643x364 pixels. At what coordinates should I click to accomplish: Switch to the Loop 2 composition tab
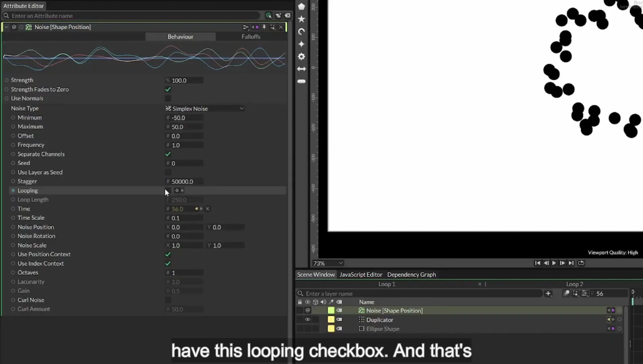point(575,284)
